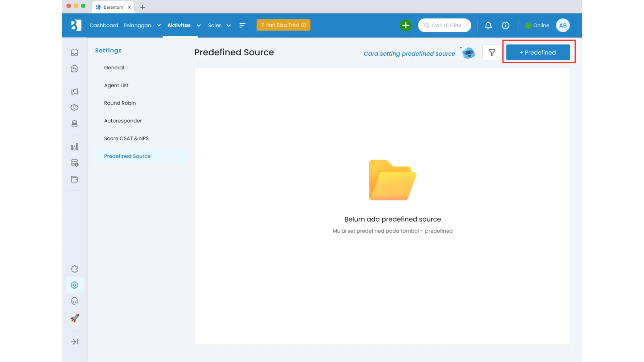Open the bar chart reports icon
Viewport: 644px width, 362px height.
coord(74,147)
